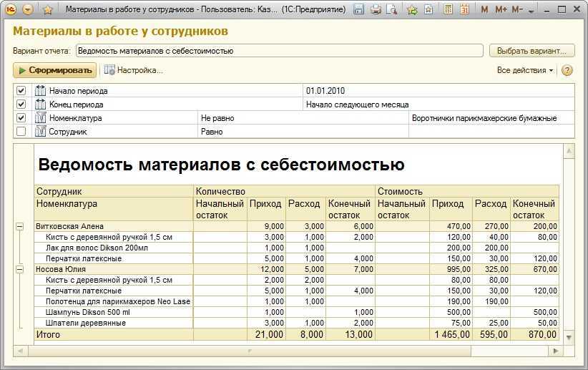Viewport: 588px width, 370px height.
Task: Click the save icon in title bar
Action: coord(359,10)
